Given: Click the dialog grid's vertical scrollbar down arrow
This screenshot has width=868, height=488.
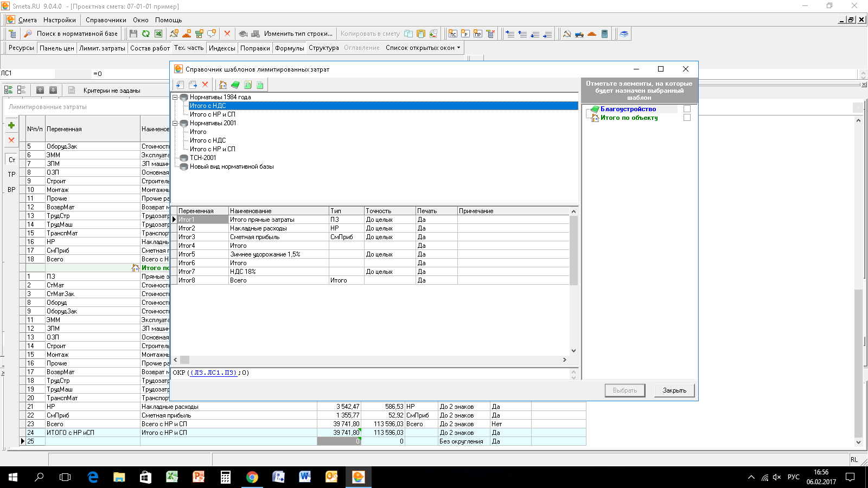Looking at the screenshot, I should click(x=574, y=351).
